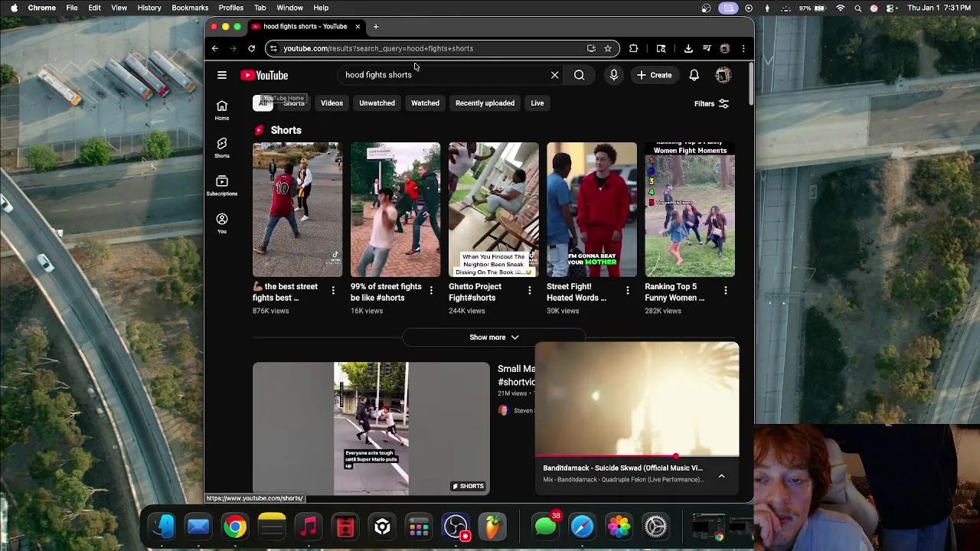The height and width of the screenshot is (551, 980).
Task: Expand the miniplayer with the chevron
Action: coord(721,475)
